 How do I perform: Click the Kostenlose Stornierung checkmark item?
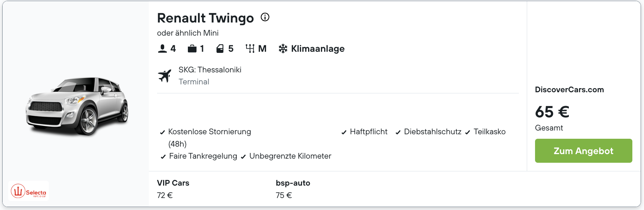tap(209, 132)
